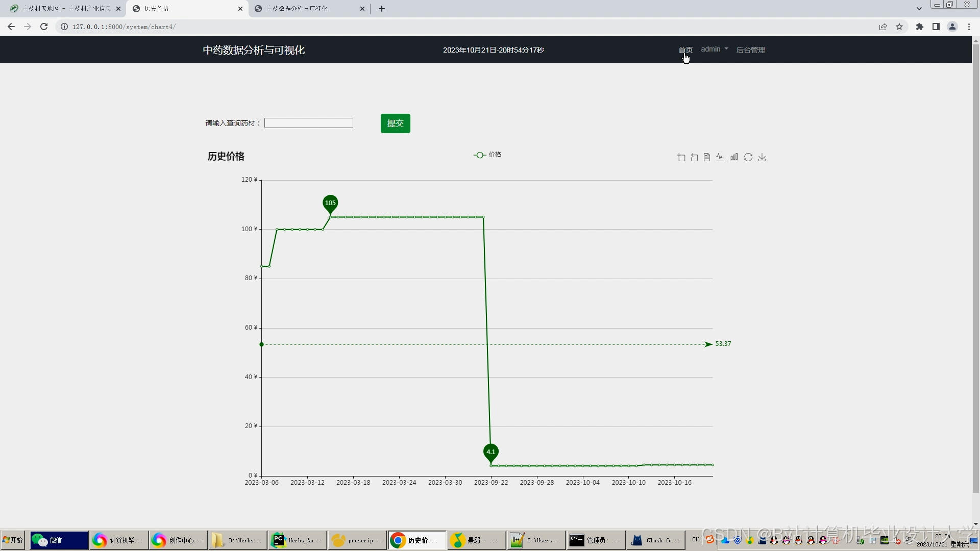Click the 105 maximum marker pin
The height and width of the screenshot is (551, 980).
click(x=330, y=204)
